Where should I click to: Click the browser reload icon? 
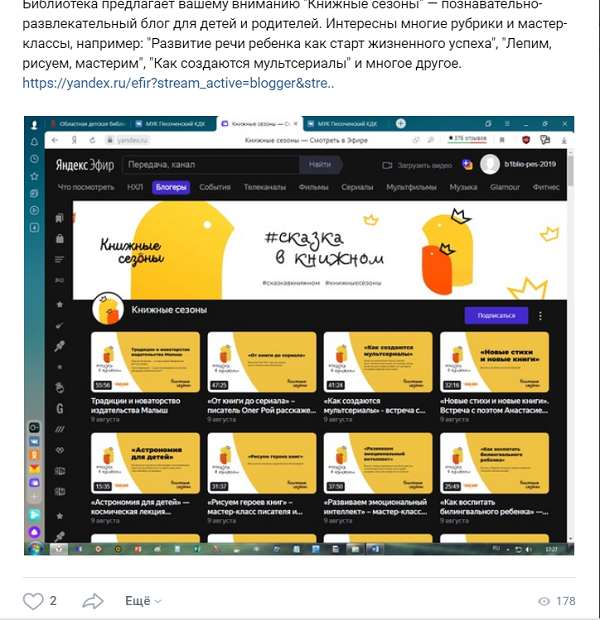pos(93,140)
